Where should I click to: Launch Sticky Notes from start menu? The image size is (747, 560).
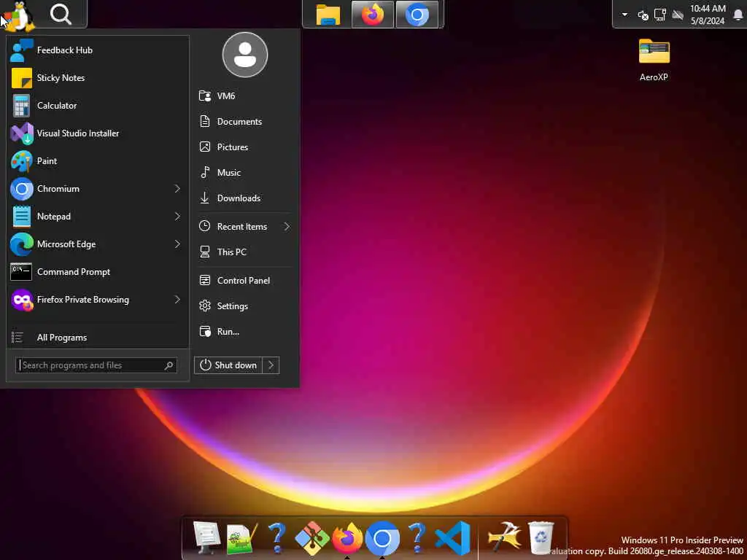[x=98, y=77]
